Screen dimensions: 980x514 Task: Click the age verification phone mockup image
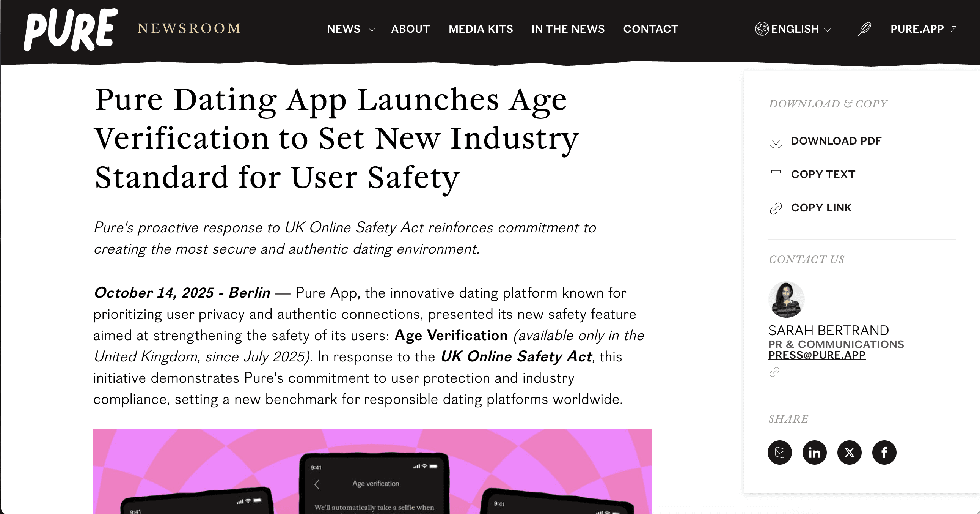[372, 471]
